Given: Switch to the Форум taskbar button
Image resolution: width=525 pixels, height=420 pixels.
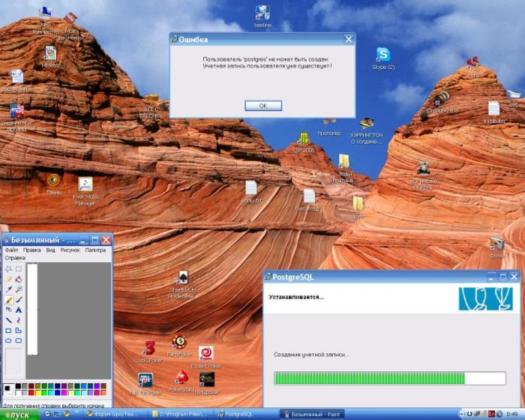Looking at the screenshot, I should pyautogui.click(x=114, y=414).
